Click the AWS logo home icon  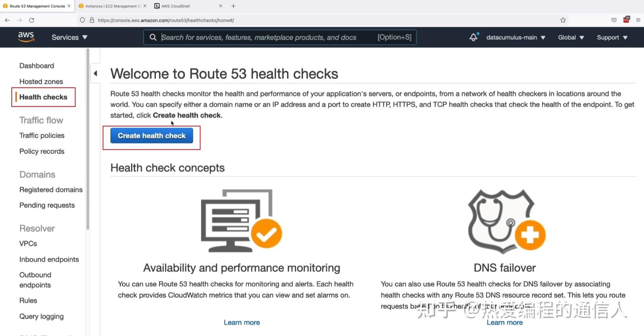coord(26,37)
